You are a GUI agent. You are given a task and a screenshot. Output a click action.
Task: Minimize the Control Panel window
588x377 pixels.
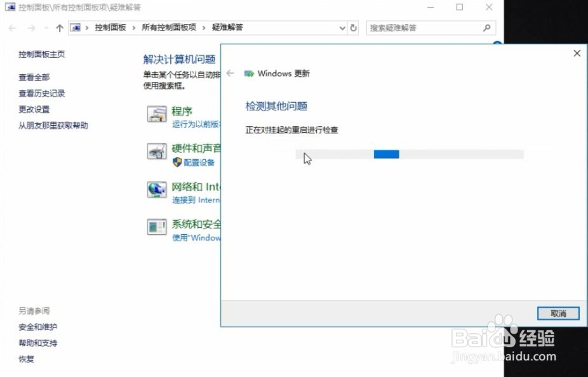431,7
